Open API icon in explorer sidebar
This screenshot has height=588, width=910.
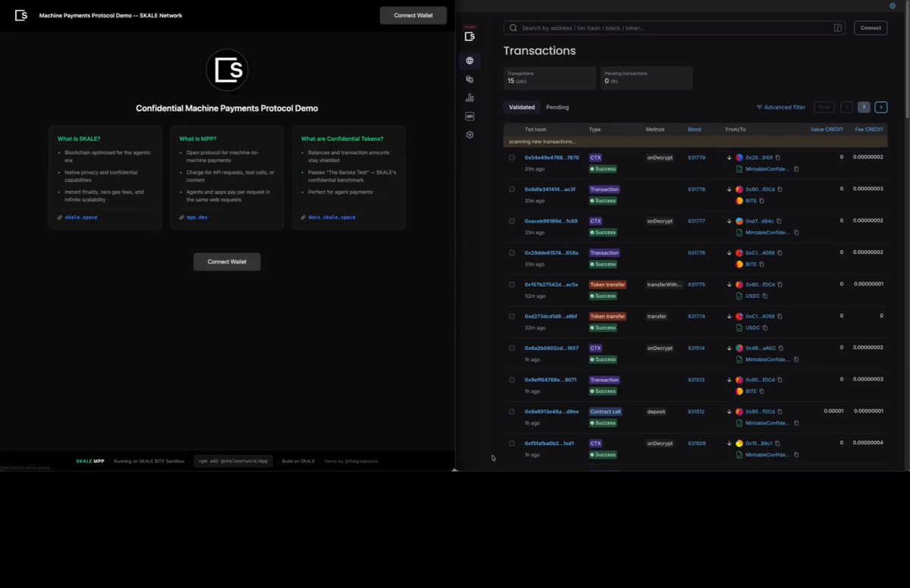pyautogui.click(x=469, y=116)
